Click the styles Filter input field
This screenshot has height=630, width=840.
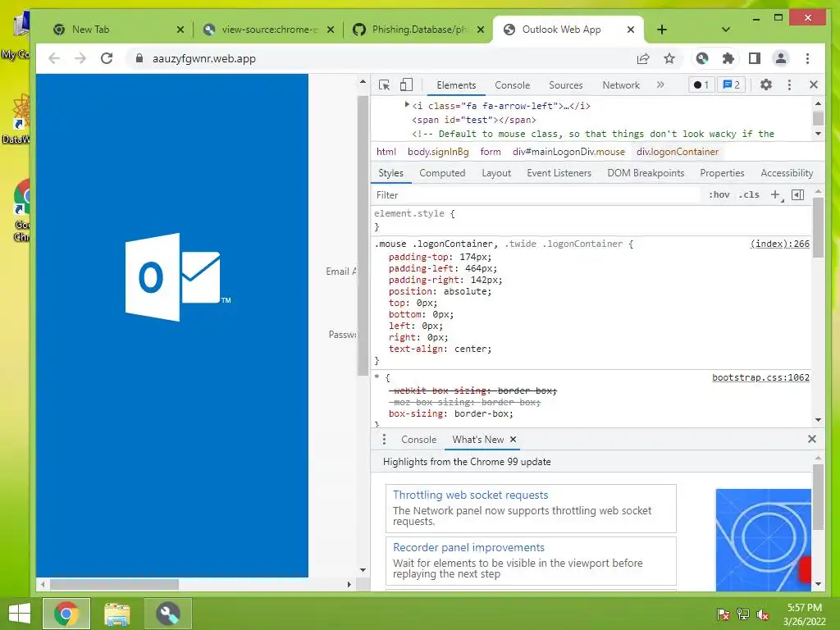[536, 195]
